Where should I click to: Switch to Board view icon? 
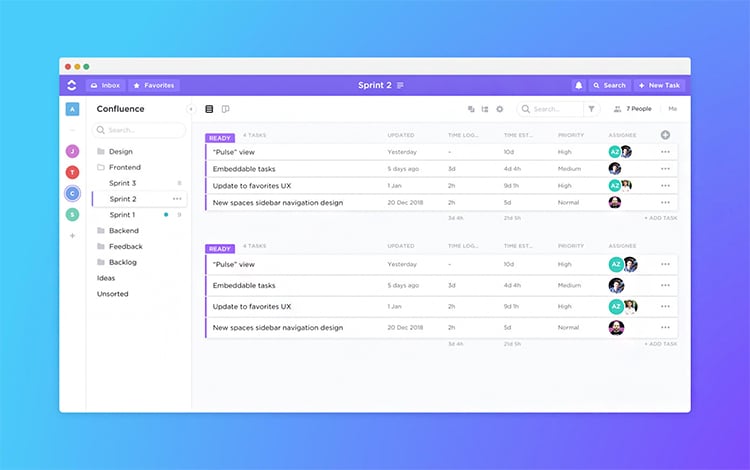(225, 109)
